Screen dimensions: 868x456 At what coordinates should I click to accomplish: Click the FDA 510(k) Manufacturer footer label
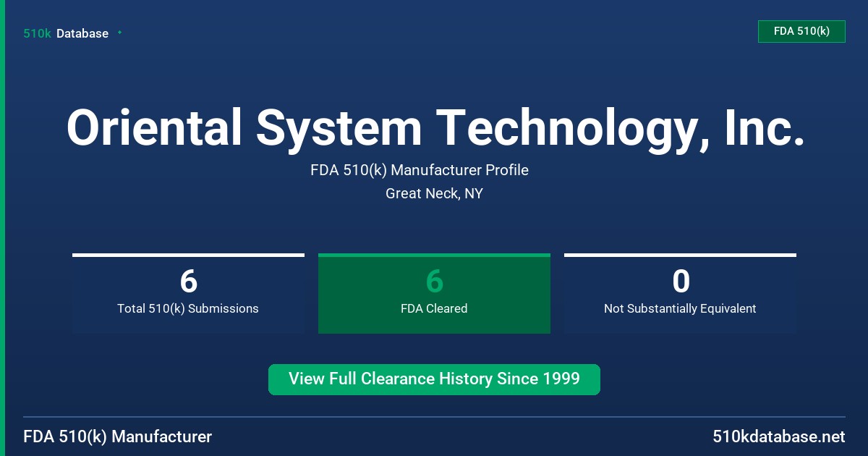[x=118, y=436]
